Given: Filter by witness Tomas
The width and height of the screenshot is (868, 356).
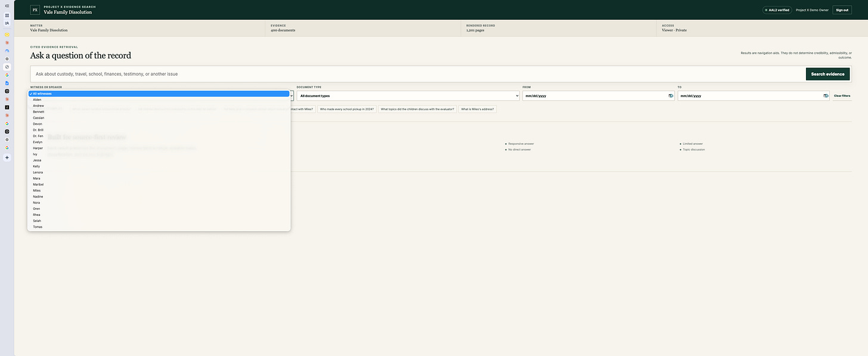Looking at the screenshot, I should coord(159,227).
